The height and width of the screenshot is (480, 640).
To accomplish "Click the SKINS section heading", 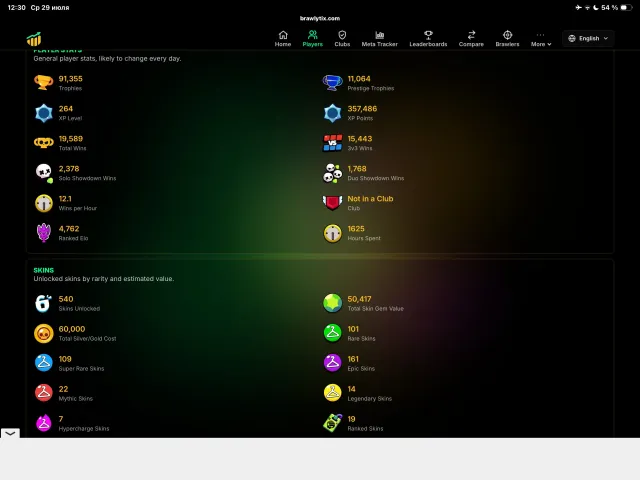I will click(x=44, y=270).
